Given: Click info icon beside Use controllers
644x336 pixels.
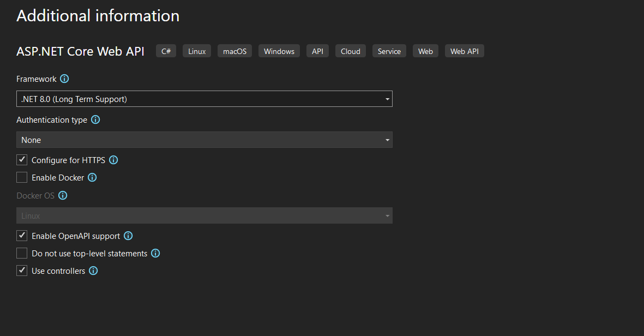Looking at the screenshot, I should click(93, 271).
